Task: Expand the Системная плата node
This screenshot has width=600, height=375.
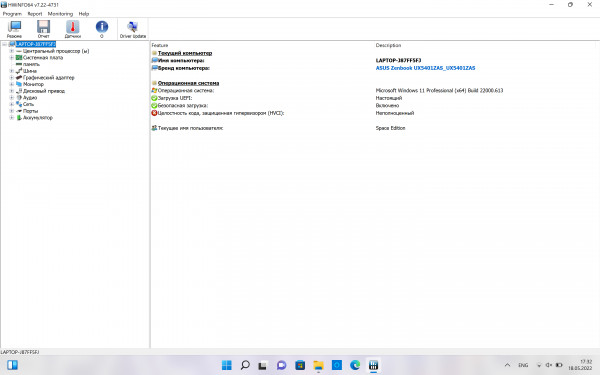Action: pos(11,57)
